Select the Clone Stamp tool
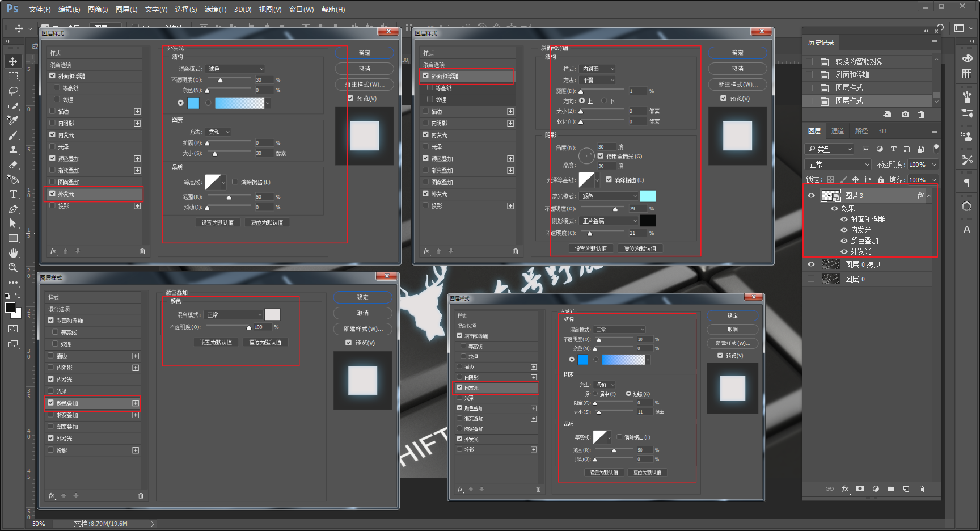 tap(13, 150)
